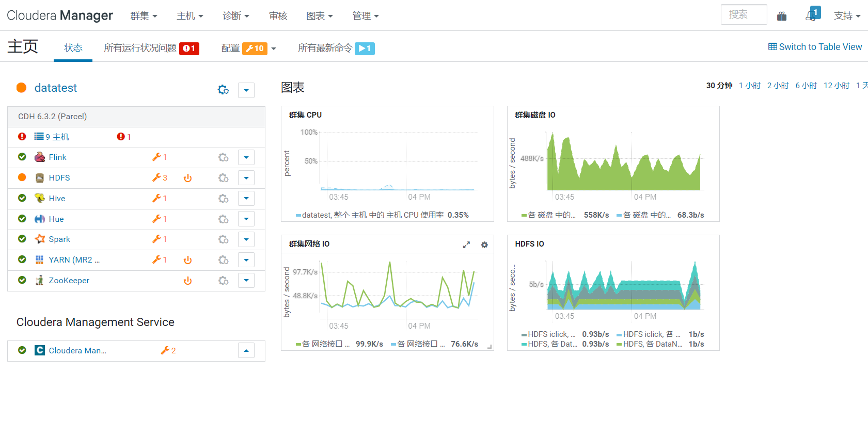Open the 图表 dropdown menu

(x=319, y=16)
